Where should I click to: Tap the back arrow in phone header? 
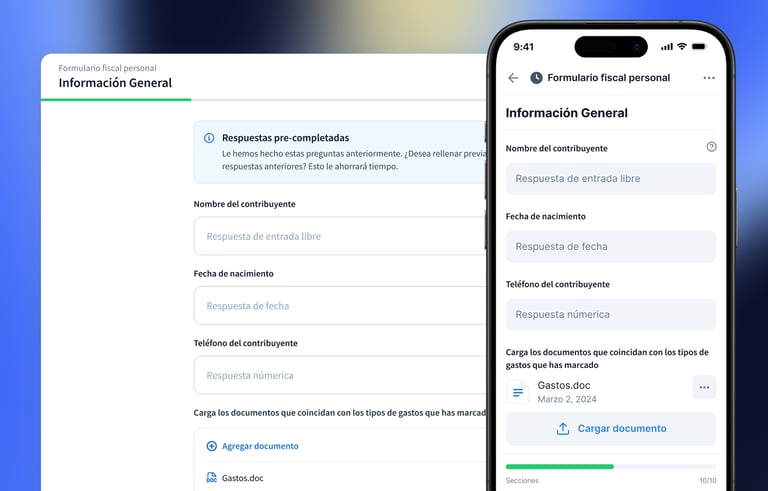(513, 78)
